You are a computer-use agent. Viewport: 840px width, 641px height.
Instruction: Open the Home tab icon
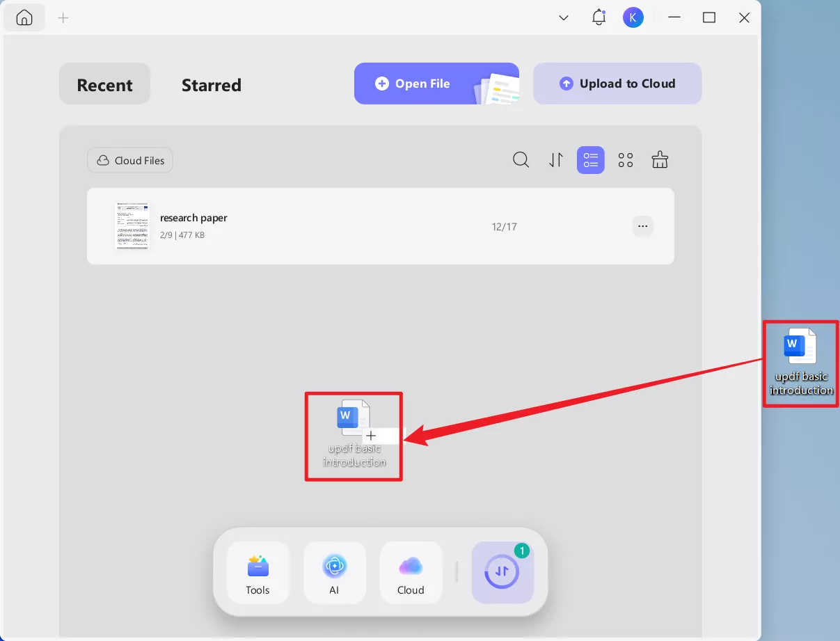24,18
